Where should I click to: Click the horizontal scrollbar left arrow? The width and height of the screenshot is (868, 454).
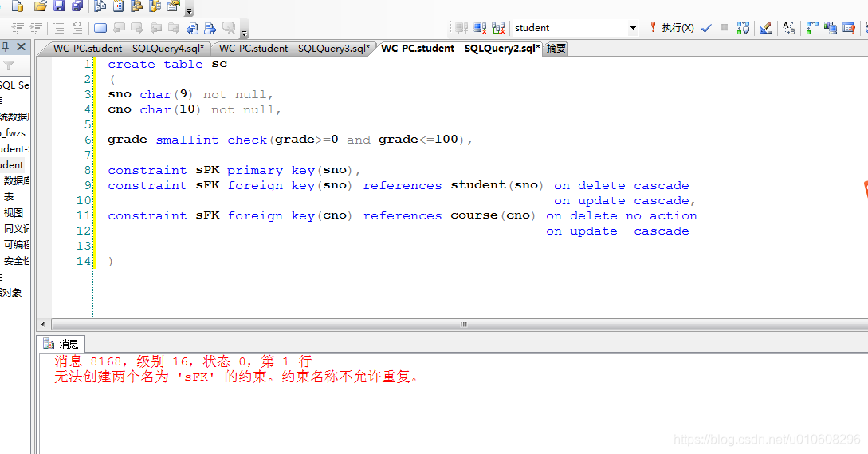(44, 324)
